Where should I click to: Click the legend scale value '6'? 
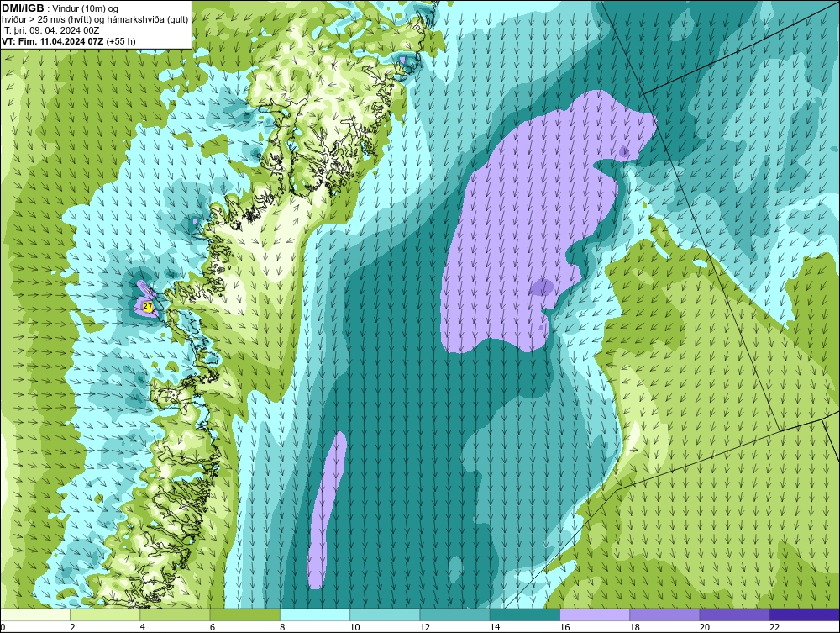point(213,628)
